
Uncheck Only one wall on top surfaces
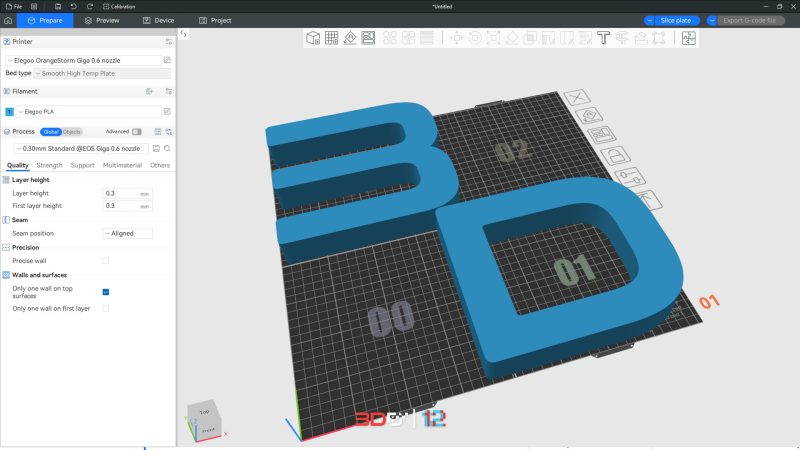click(x=106, y=292)
